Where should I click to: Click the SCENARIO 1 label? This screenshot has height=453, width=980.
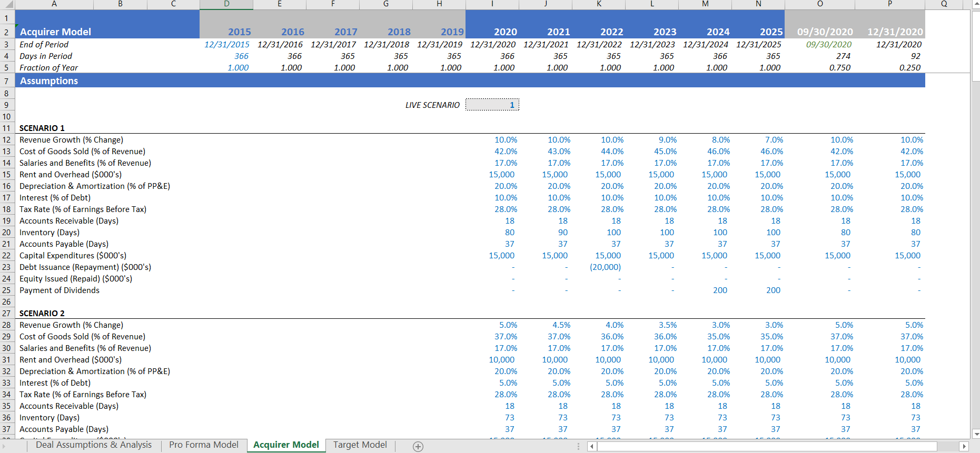coord(42,128)
